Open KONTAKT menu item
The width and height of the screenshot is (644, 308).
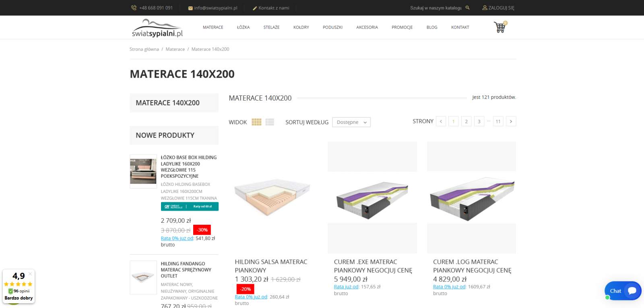(460, 27)
